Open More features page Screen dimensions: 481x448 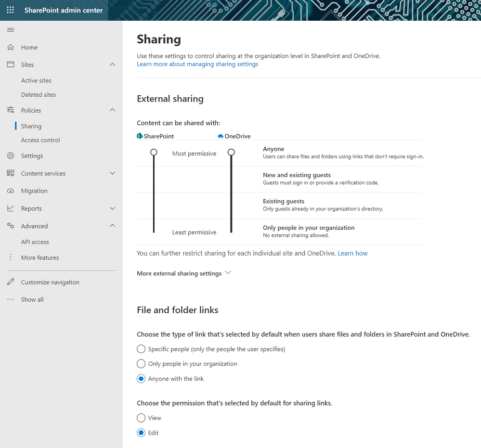pyautogui.click(x=40, y=257)
